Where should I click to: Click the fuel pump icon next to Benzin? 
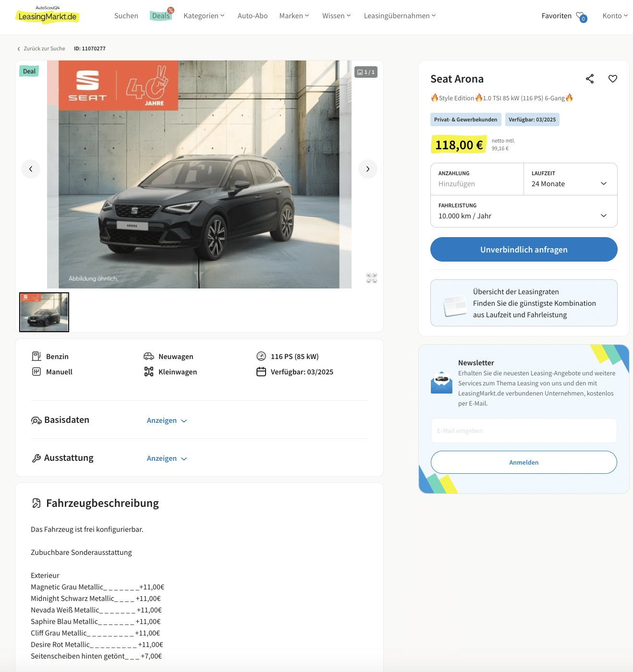[x=37, y=356]
